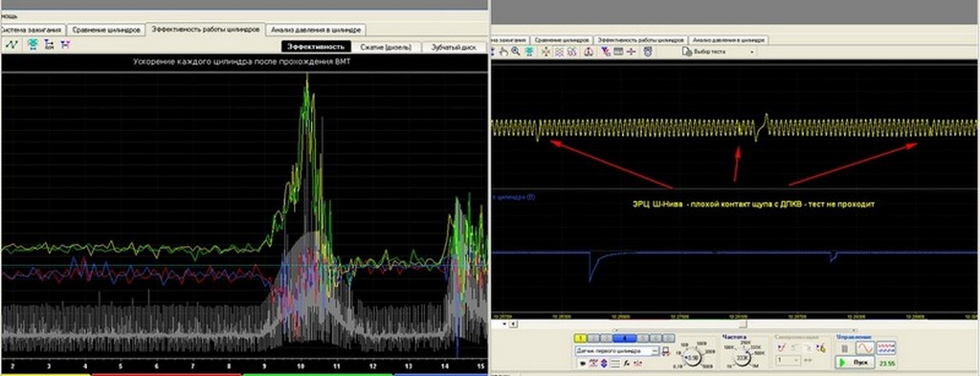The width and height of the screenshot is (980, 376).
Task: Open Анализ давления в цилиндре tab on left
Action: (x=316, y=30)
